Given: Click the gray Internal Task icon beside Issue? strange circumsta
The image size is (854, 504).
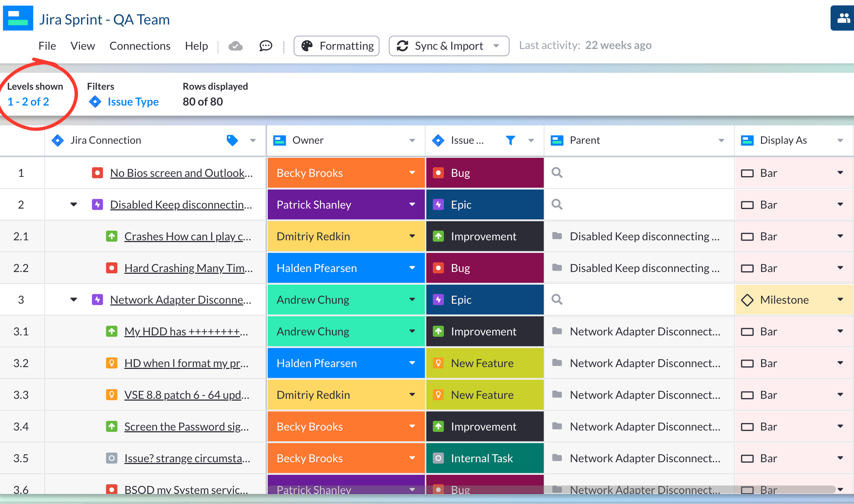Looking at the screenshot, I should 112,458.
